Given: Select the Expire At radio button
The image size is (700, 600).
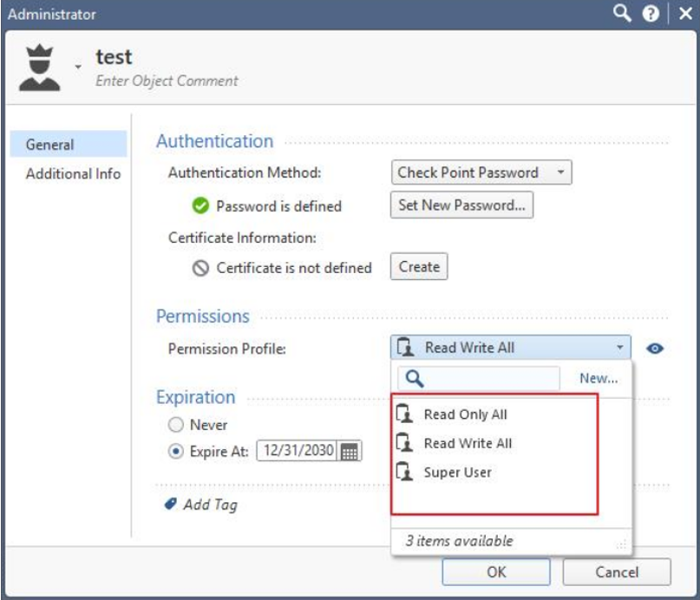Looking at the screenshot, I should [176, 451].
